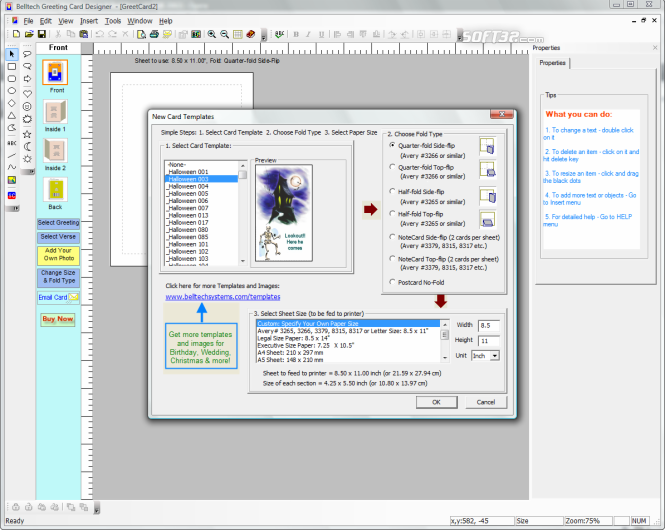The width and height of the screenshot is (665, 530).
Task: Click the Print icon in toolbar
Action: pos(154,34)
